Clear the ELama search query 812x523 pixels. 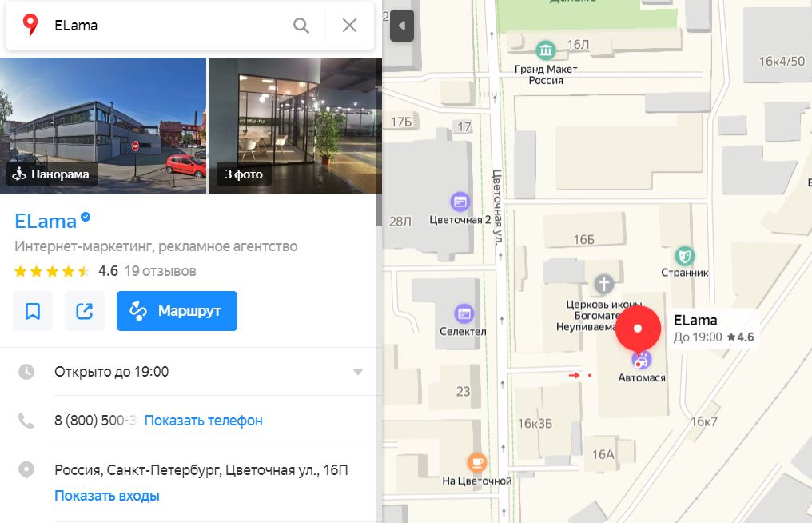click(x=349, y=26)
